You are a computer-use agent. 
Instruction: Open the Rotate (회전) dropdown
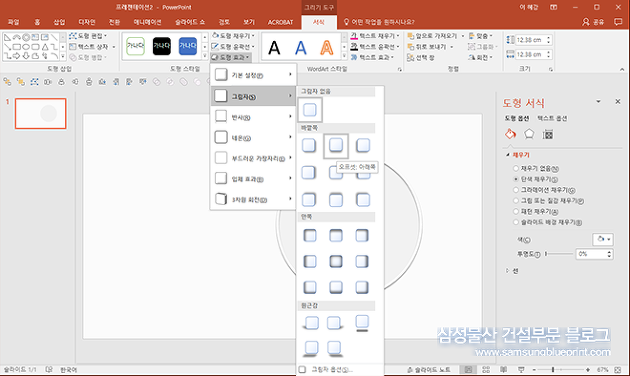[481, 57]
